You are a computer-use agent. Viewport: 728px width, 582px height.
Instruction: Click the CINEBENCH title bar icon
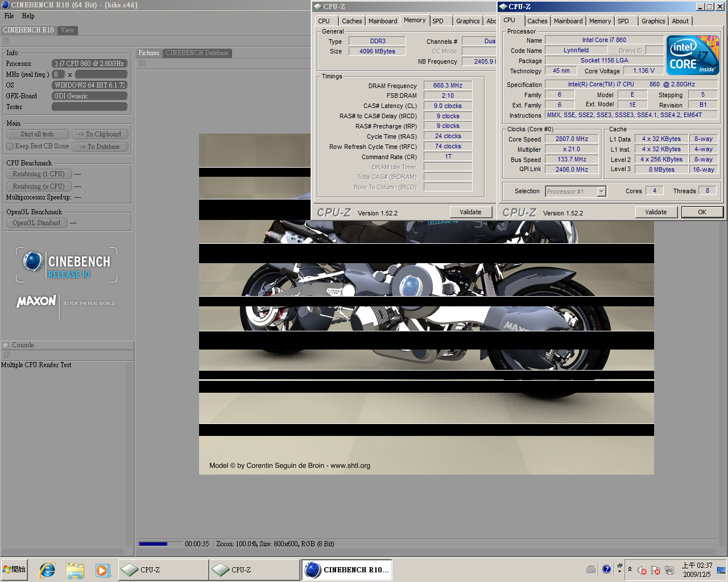coord(5,5)
